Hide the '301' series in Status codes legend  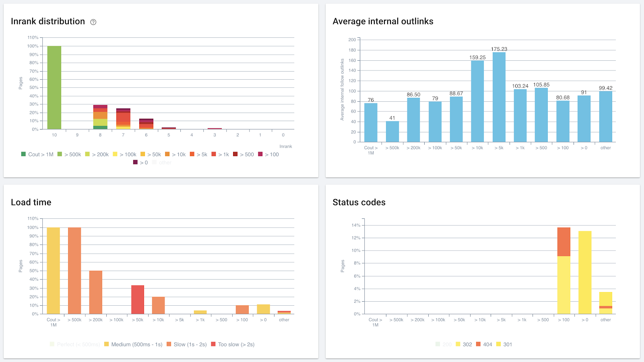(504, 345)
